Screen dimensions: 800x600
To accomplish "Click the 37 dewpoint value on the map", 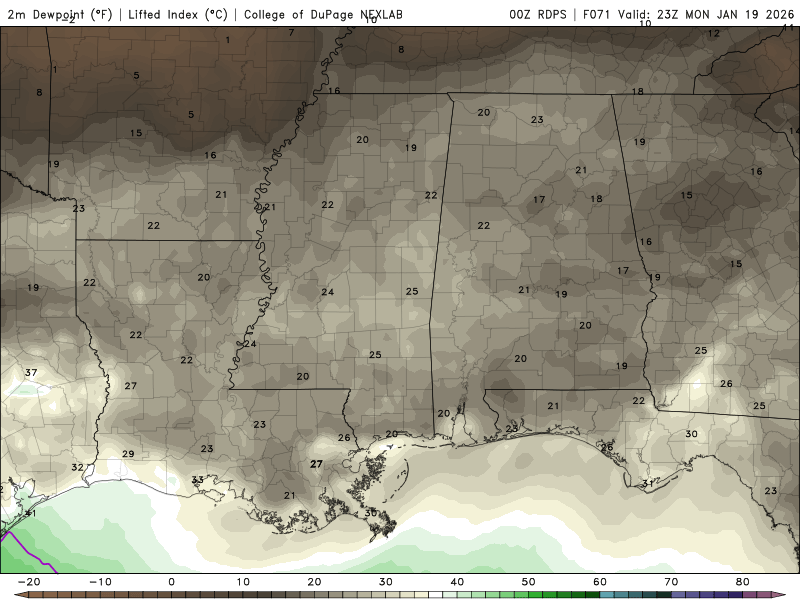I will tap(31, 372).
